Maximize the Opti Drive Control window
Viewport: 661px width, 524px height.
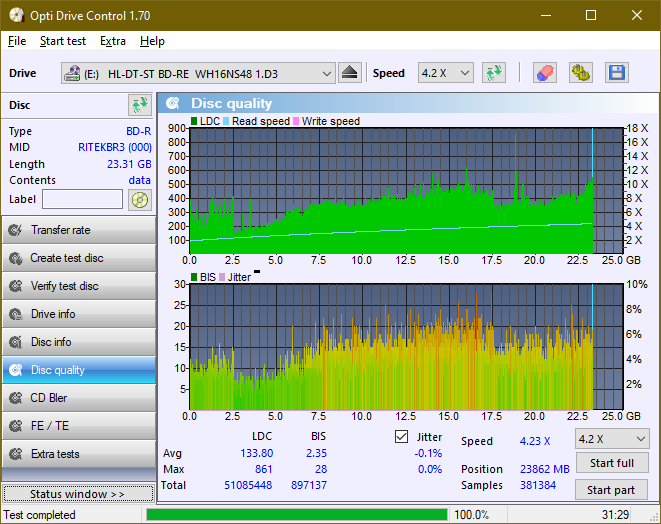click(x=591, y=16)
